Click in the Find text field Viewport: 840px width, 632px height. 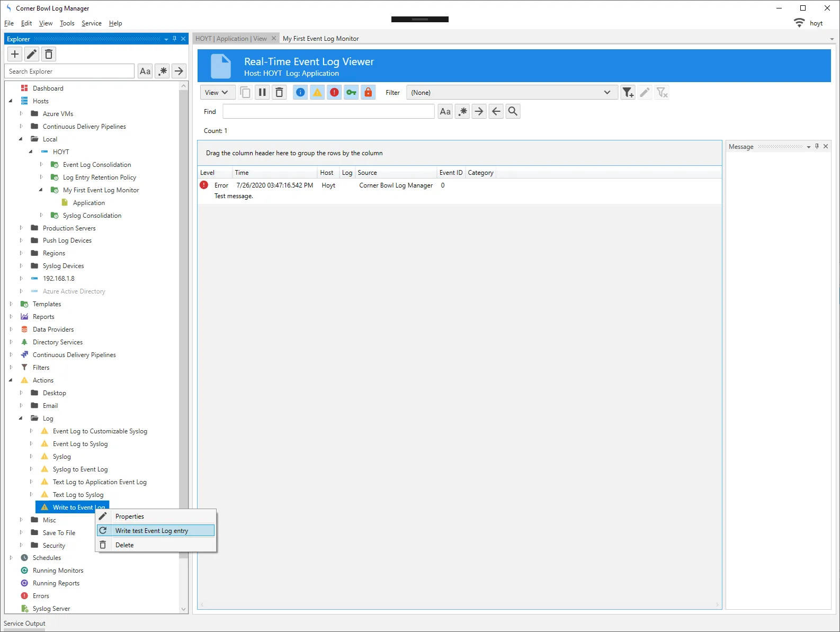(x=328, y=112)
